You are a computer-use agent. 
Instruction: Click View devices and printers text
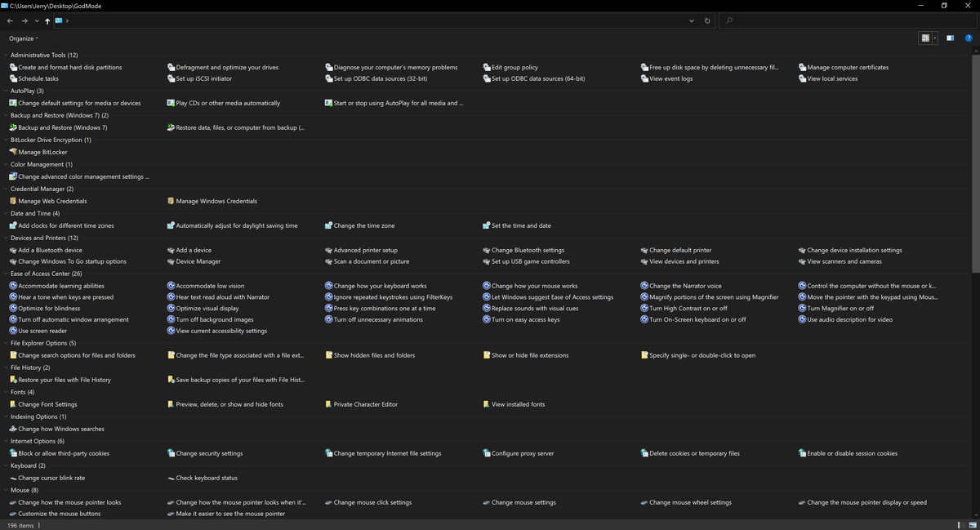[x=684, y=262]
